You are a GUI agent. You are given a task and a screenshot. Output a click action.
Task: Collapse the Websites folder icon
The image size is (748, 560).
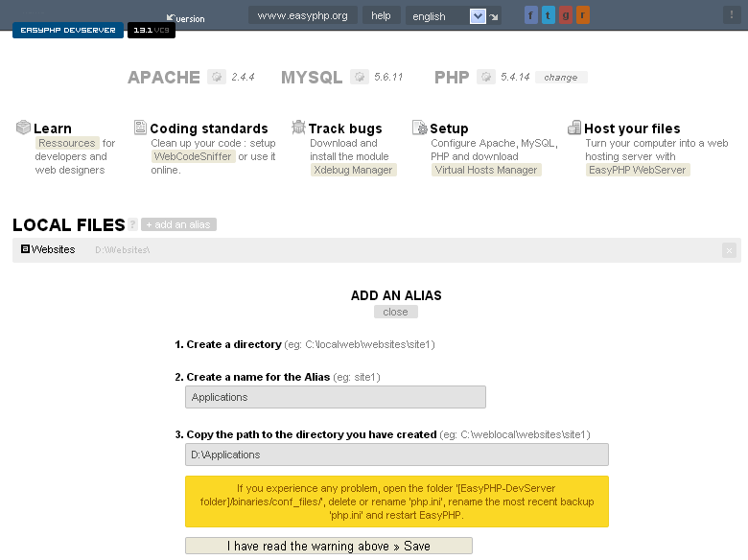coord(25,249)
